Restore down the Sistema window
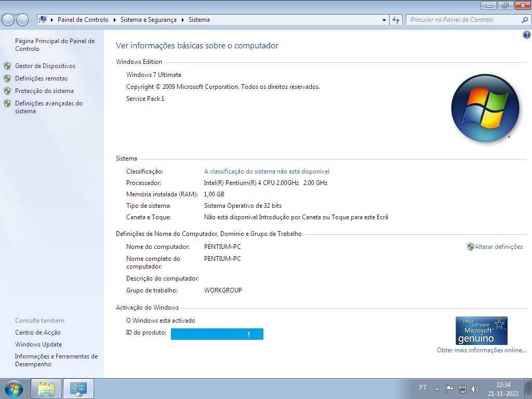Image resolution: width=532 pixels, height=399 pixels. [506, 5]
